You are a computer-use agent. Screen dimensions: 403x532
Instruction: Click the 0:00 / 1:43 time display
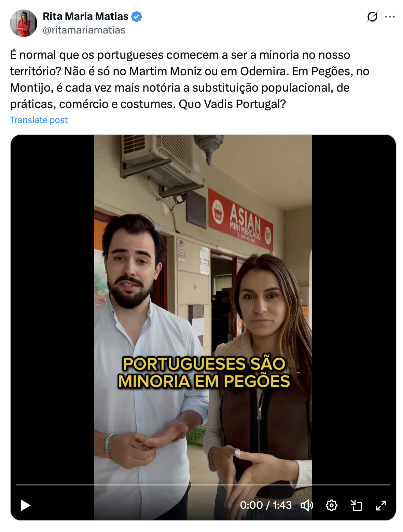(266, 505)
